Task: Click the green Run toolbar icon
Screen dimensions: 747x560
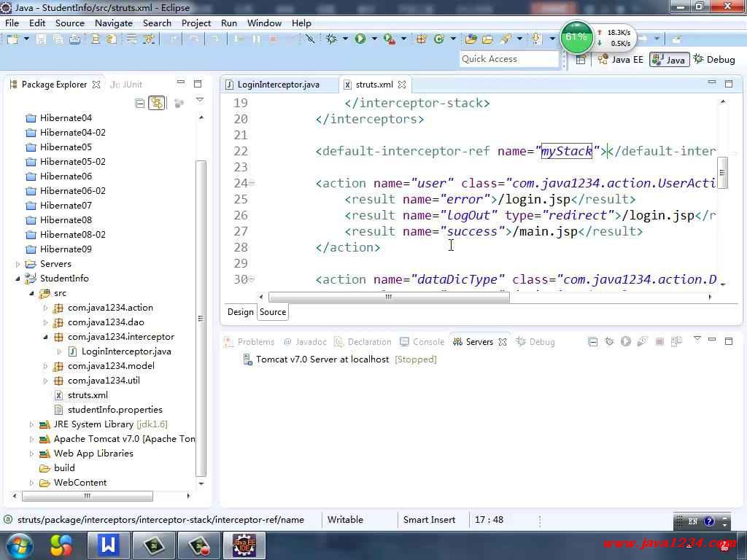Action: click(360, 39)
